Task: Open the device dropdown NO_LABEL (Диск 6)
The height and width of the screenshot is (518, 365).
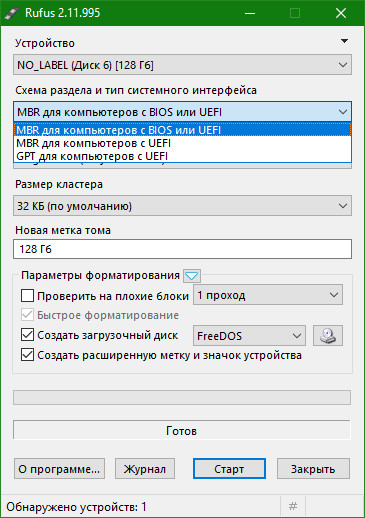Action: pos(182,65)
